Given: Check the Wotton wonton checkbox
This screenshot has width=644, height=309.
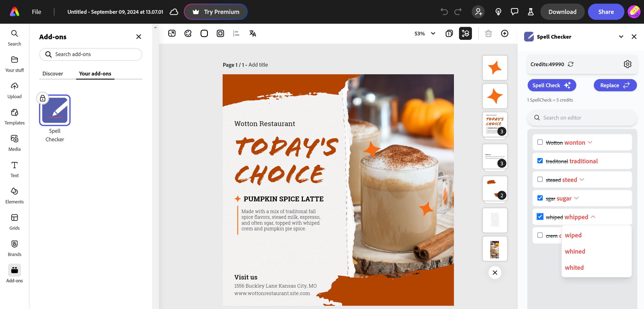Looking at the screenshot, I should [540, 142].
